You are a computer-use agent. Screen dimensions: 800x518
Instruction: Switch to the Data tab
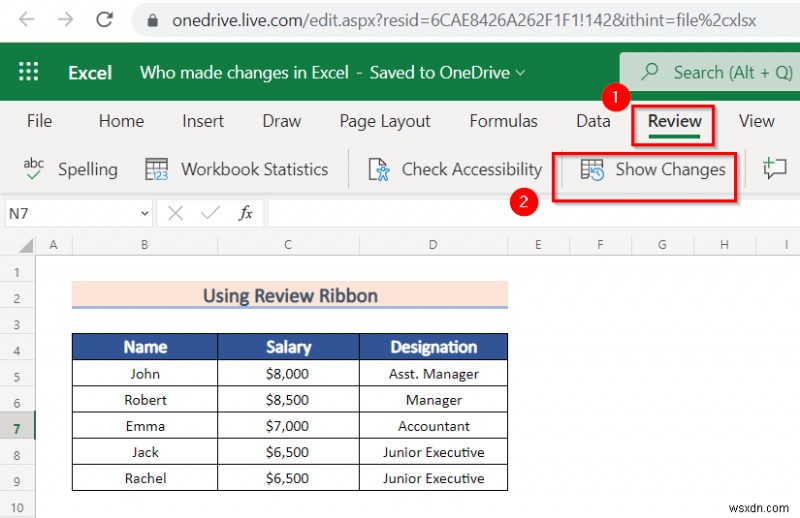tap(593, 121)
